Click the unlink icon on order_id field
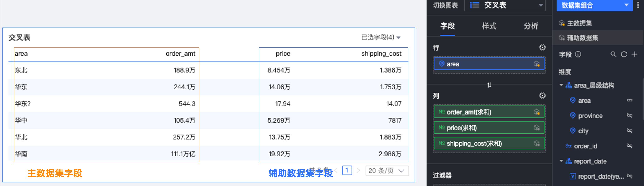 click(629, 146)
